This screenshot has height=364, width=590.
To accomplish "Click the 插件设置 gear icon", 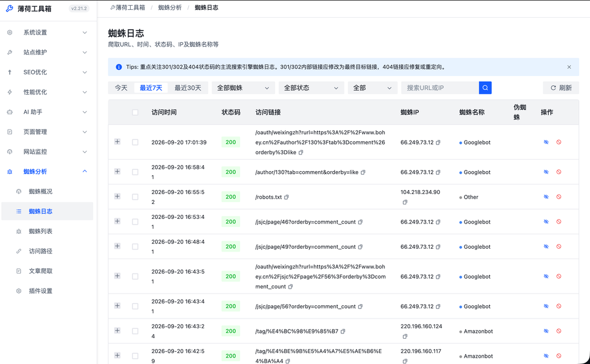I will tap(19, 291).
